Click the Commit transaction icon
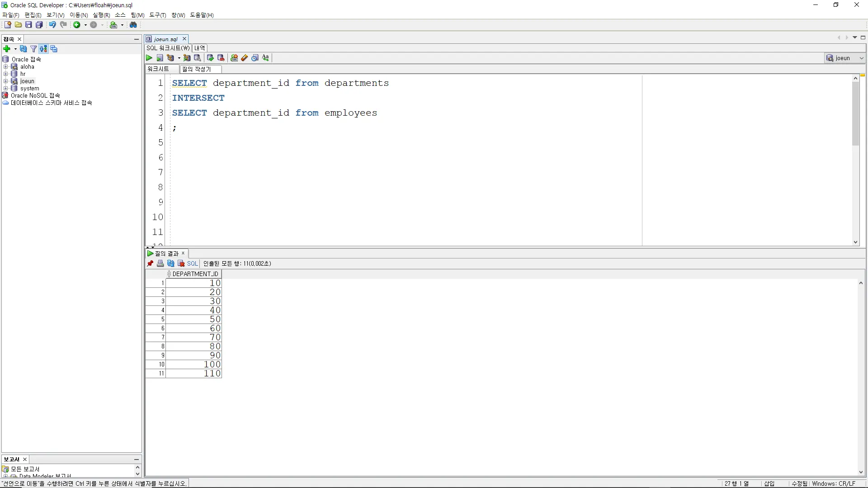The height and width of the screenshot is (488, 868). 210,58
